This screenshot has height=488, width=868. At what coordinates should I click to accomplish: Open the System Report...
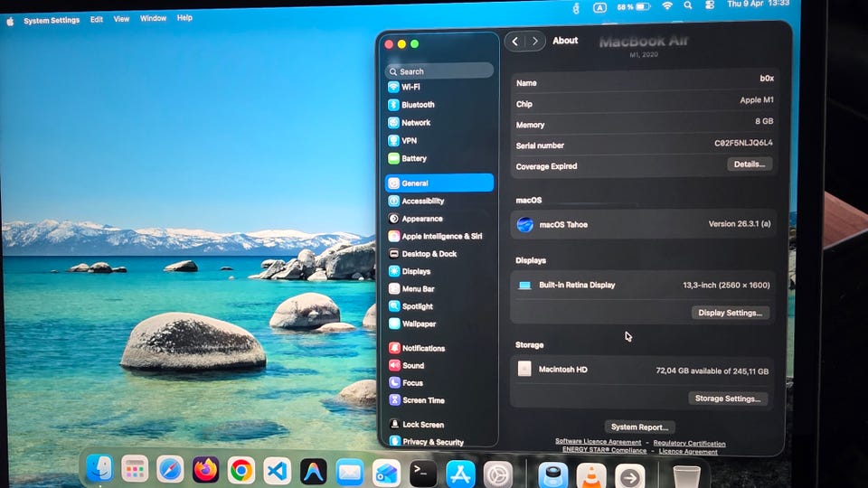point(639,427)
